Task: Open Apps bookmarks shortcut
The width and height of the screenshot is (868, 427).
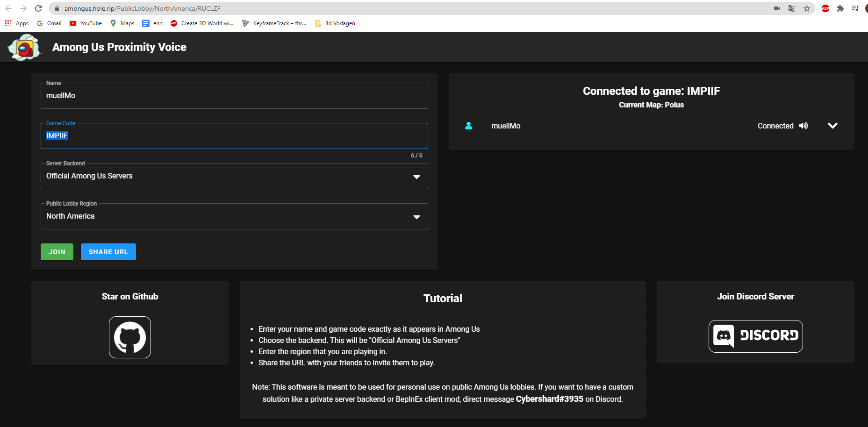Action: 17,23
